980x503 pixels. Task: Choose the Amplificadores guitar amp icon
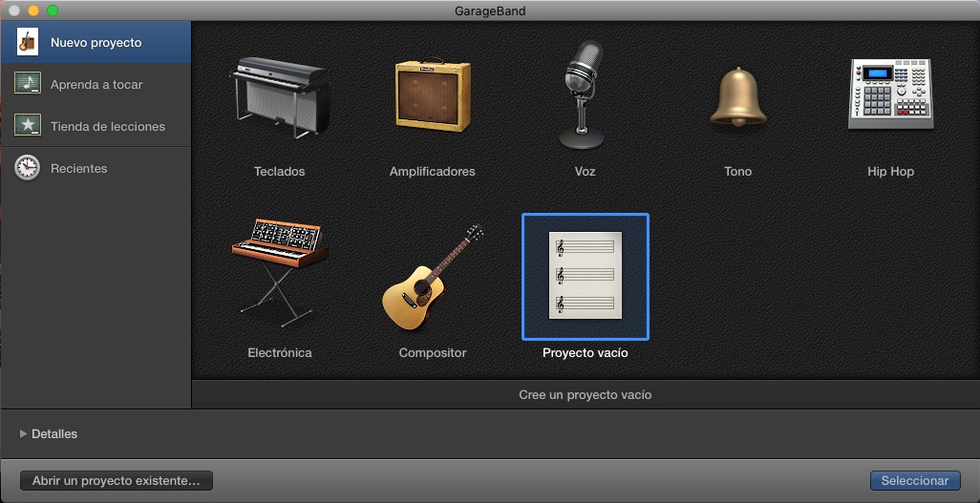tap(433, 95)
